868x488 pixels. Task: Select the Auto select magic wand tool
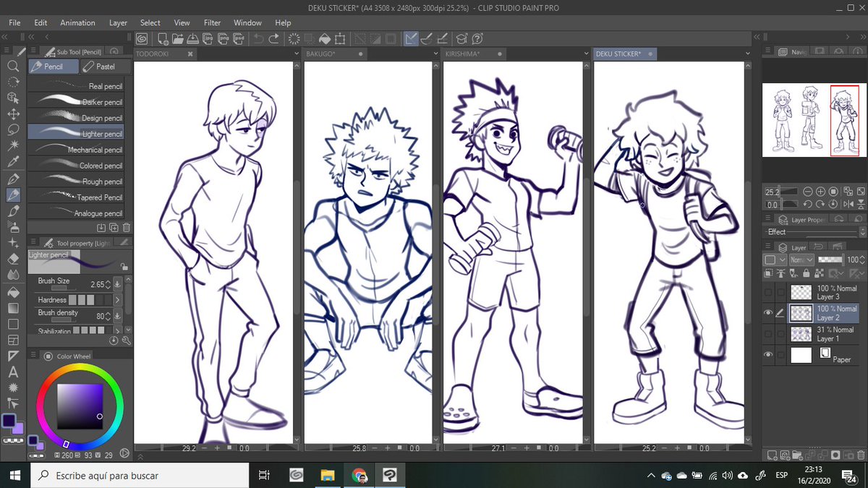[12, 145]
